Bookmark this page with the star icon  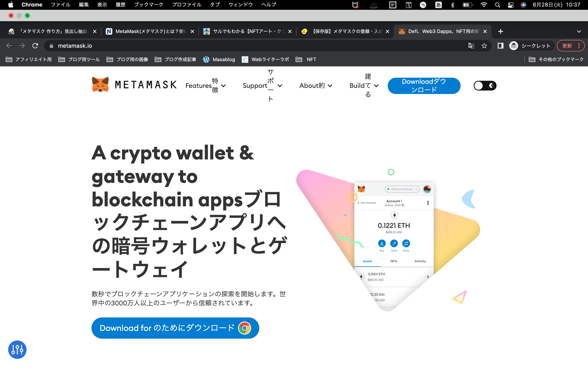pos(484,46)
